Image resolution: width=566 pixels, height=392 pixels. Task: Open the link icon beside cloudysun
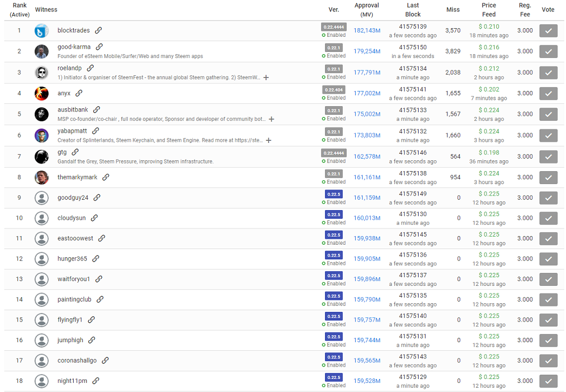(x=94, y=218)
